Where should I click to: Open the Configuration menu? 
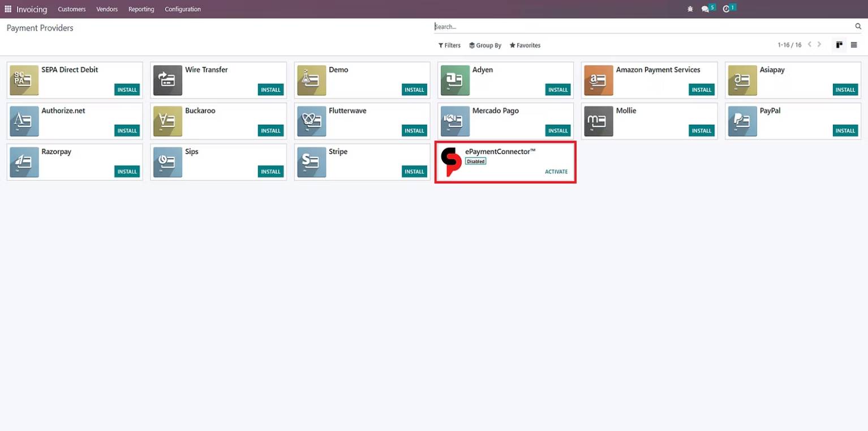(183, 9)
